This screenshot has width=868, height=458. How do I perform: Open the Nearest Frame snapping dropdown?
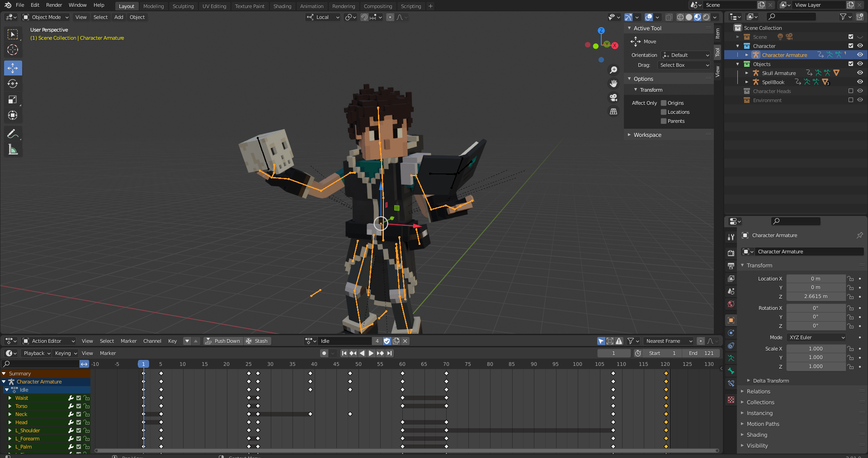[x=669, y=341]
